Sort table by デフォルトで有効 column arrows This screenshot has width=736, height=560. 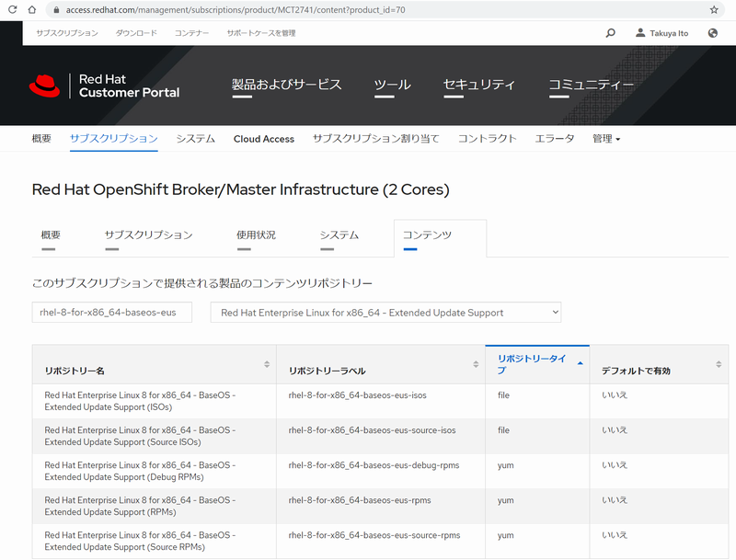tap(719, 364)
